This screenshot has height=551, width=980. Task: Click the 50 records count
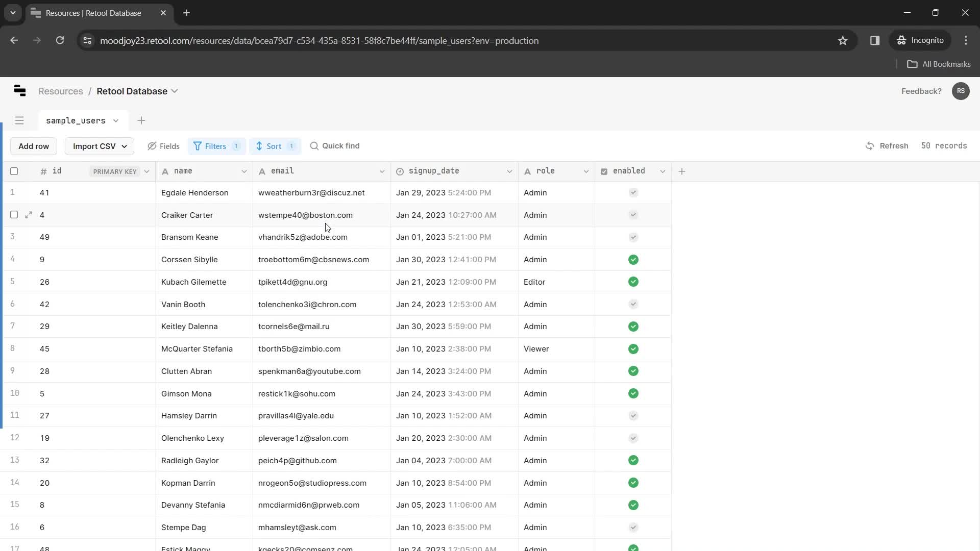tap(944, 146)
